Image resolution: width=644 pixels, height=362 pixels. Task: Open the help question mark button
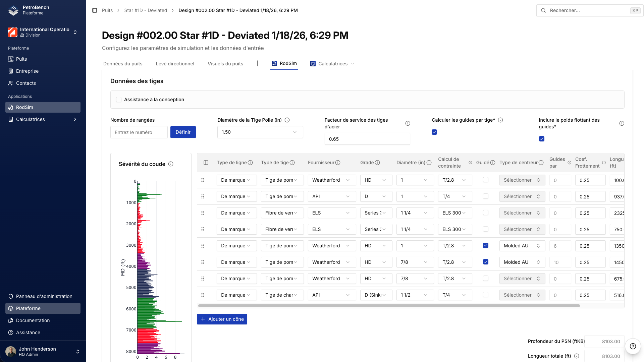[633, 346]
